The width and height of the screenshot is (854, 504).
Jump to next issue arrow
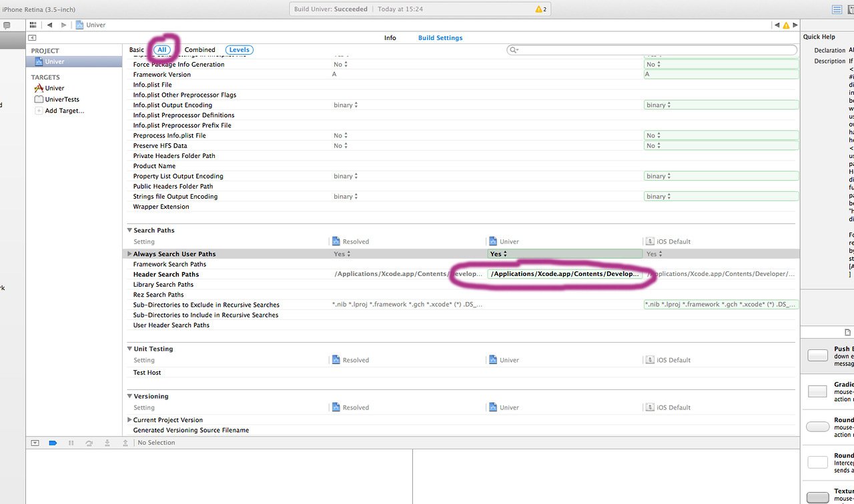[795, 25]
